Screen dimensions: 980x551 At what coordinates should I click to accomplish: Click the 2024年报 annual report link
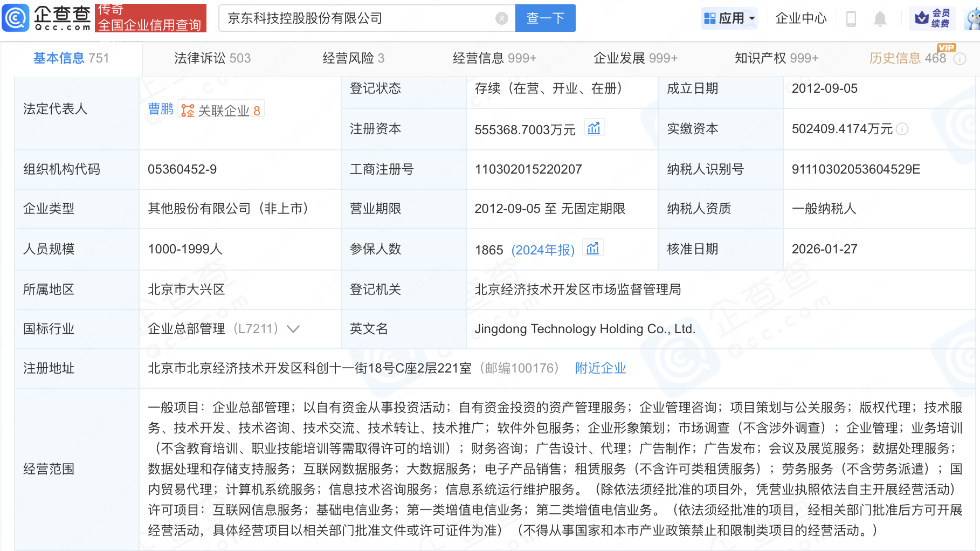pyautogui.click(x=543, y=250)
